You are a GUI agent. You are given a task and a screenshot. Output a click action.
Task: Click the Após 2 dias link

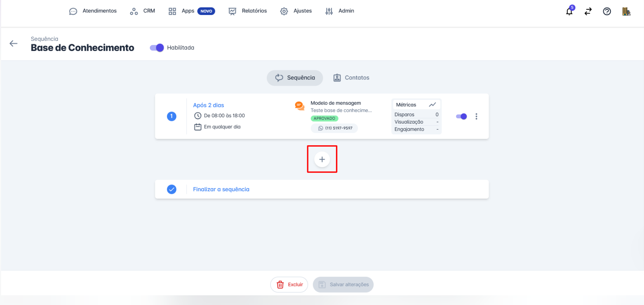209,105
